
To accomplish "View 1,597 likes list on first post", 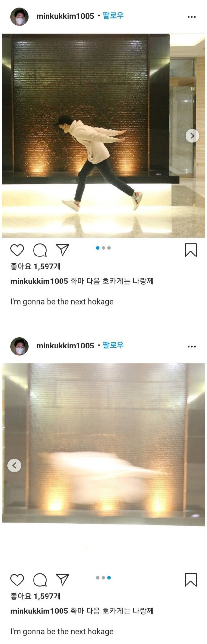I will [x=35, y=267].
